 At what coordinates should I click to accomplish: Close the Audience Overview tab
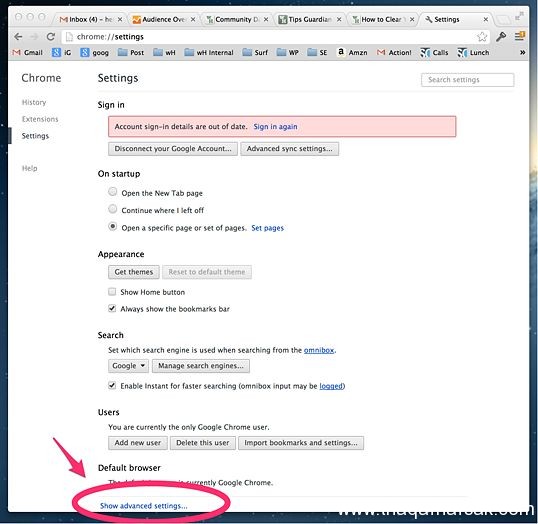tap(193, 20)
